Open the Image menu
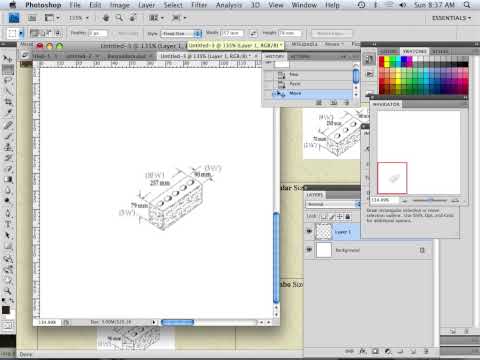 pyautogui.click(x=119, y=5)
